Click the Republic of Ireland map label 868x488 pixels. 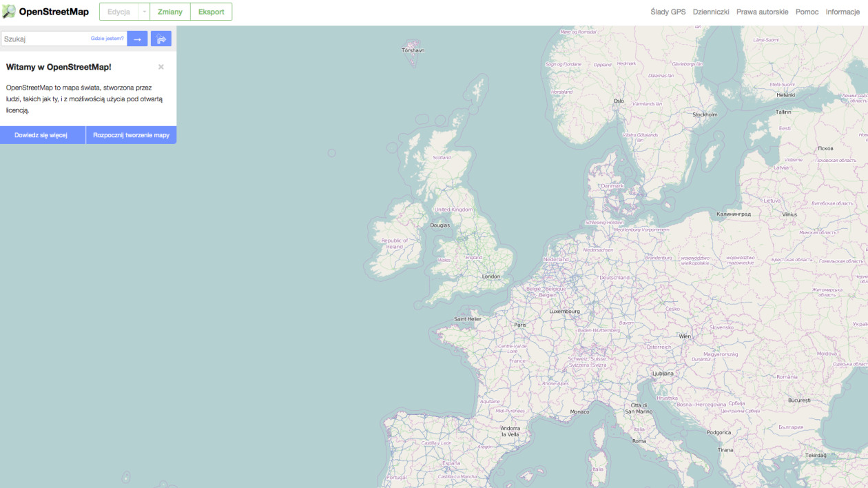pos(395,243)
